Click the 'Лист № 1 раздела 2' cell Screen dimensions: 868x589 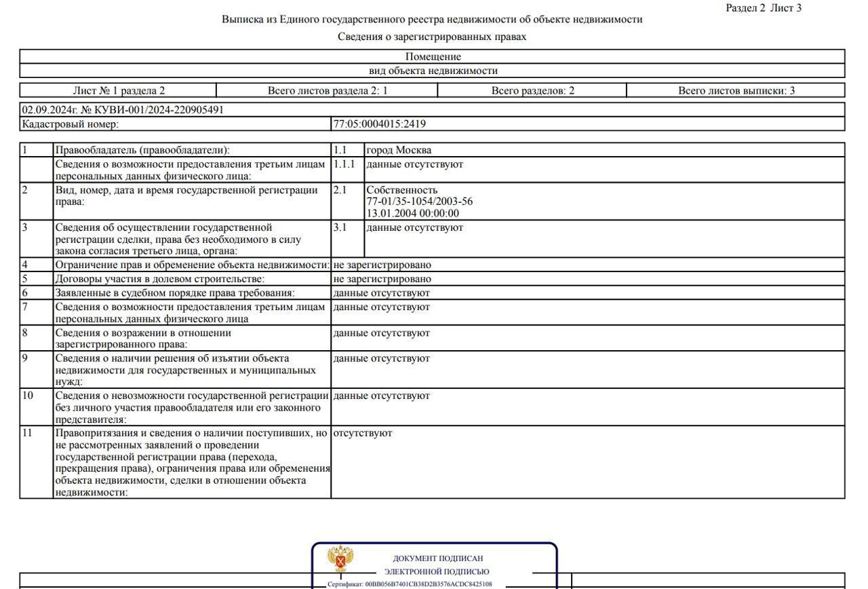pos(118,90)
